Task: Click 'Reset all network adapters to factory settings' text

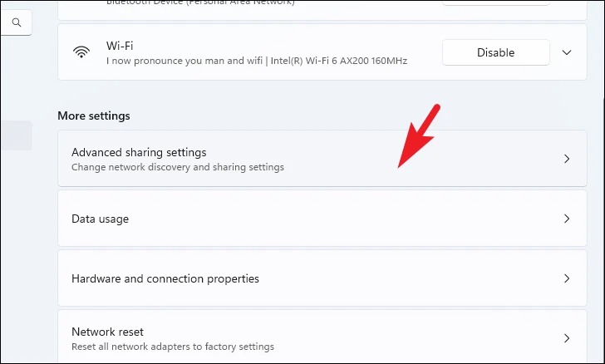Action: 173,347
